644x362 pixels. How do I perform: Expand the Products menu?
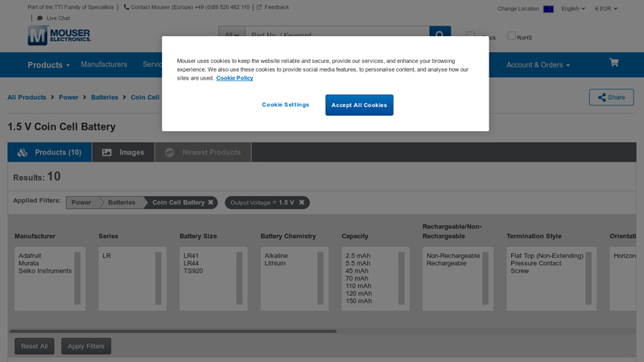48,65
